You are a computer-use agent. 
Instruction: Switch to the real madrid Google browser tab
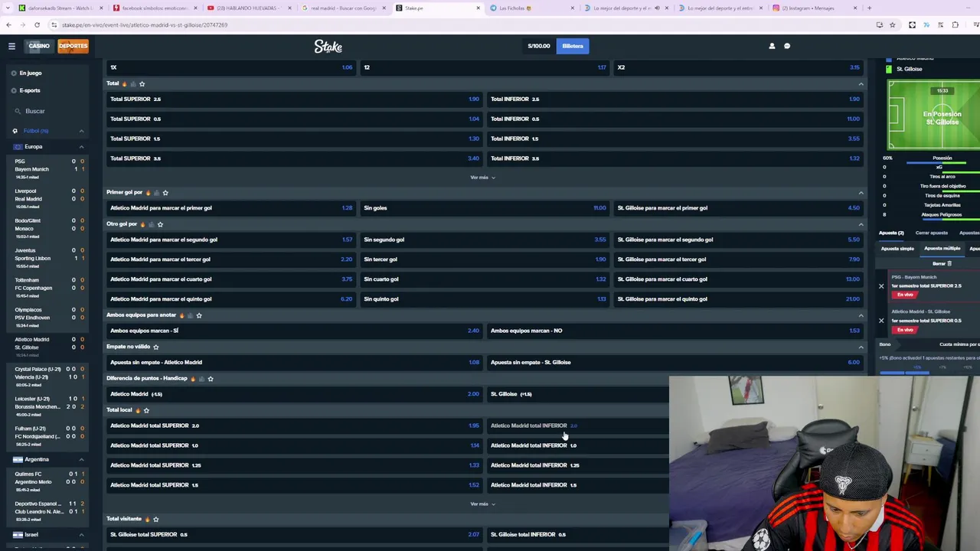(x=343, y=8)
